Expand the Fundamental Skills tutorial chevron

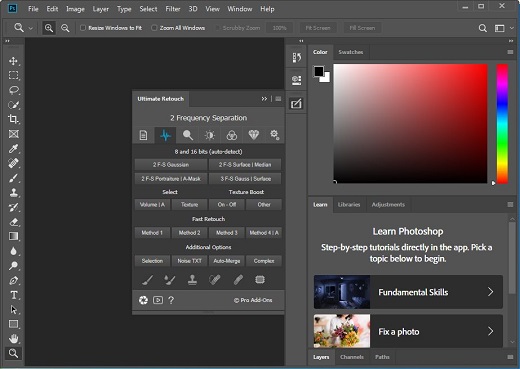coord(490,292)
